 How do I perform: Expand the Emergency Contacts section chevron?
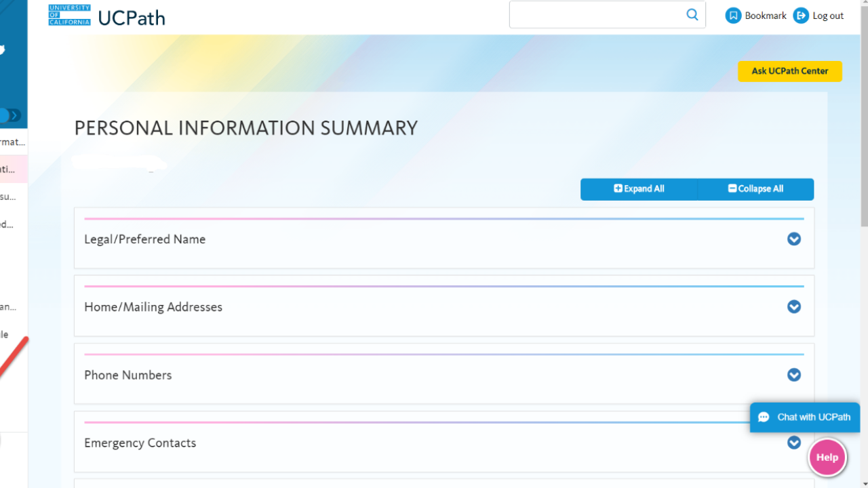(793, 443)
